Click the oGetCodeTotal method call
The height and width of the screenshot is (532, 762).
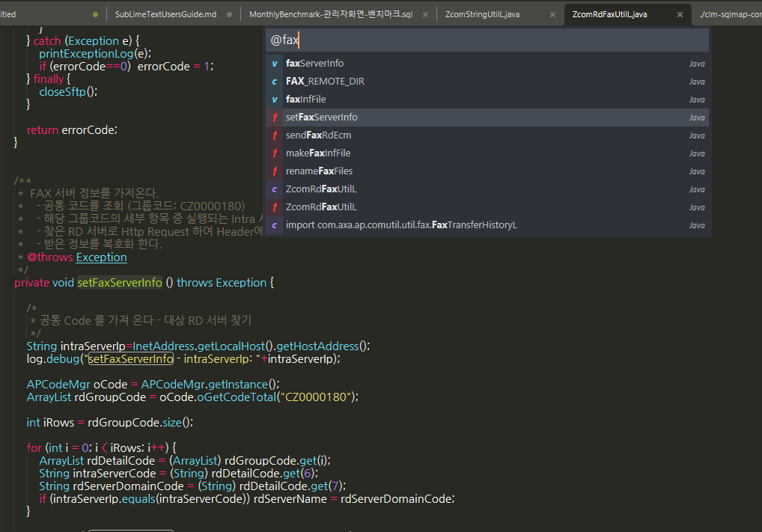pyautogui.click(x=237, y=397)
